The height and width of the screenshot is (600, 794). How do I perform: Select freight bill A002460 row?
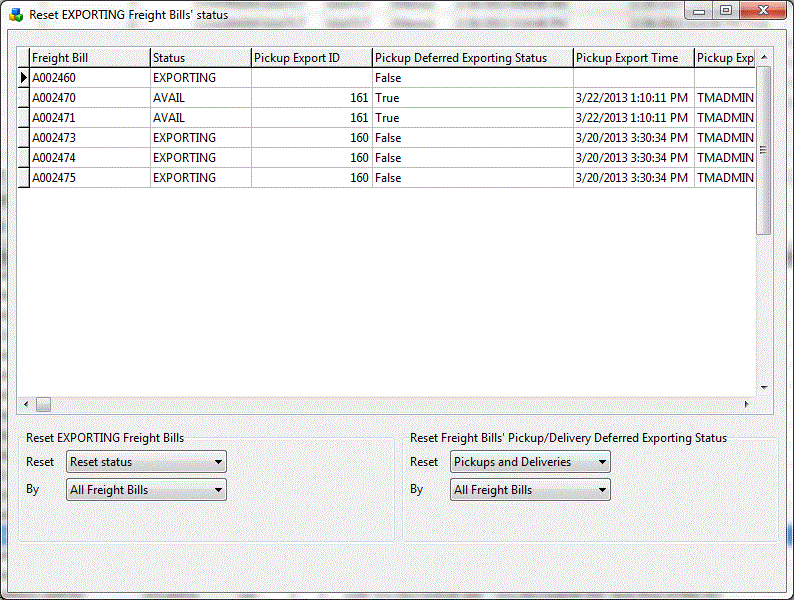click(89, 78)
